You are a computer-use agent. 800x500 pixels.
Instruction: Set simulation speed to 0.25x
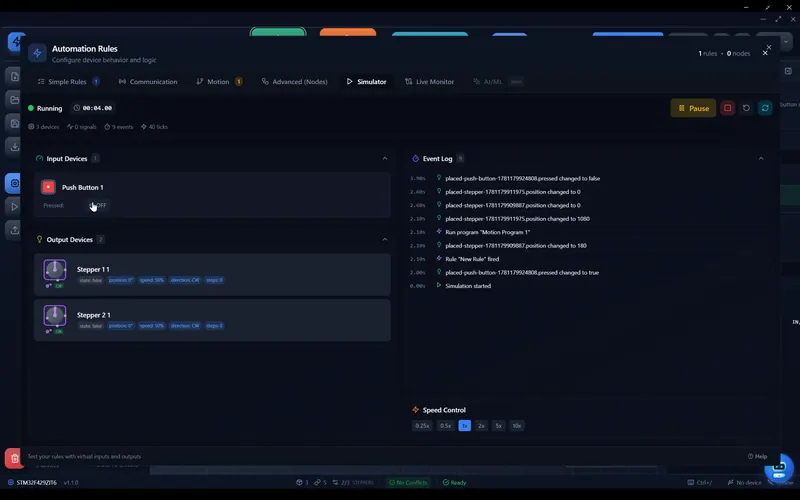click(x=422, y=426)
